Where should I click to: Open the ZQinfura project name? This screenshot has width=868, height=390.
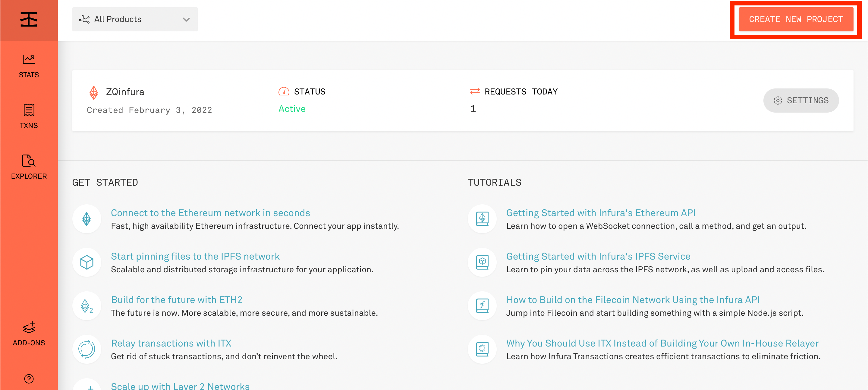tap(125, 92)
